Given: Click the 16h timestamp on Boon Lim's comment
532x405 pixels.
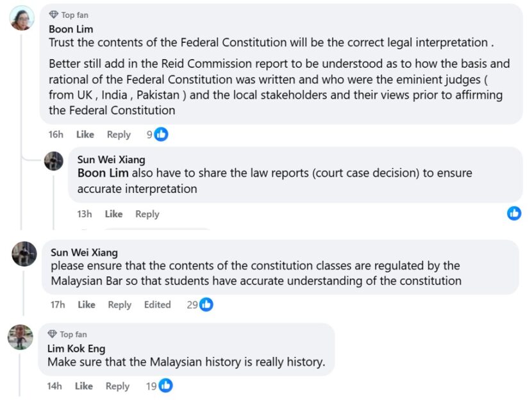Looking at the screenshot, I should pyautogui.click(x=56, y=135).
